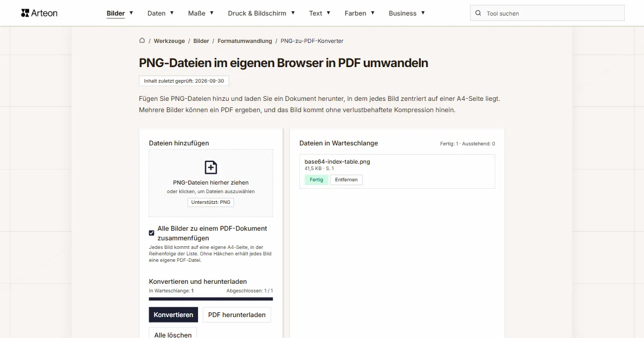Click the add-file icon in drop zone
This screenshot has width=644, height=338.
211,167
